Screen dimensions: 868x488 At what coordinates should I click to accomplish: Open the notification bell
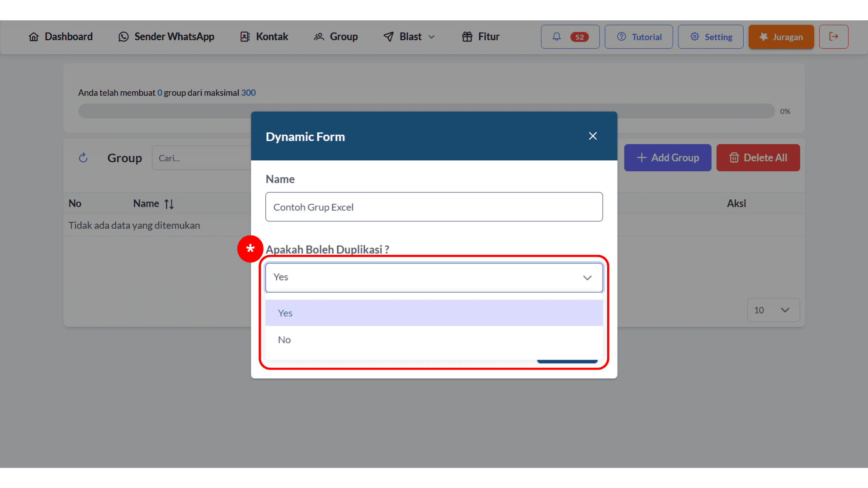557,37
